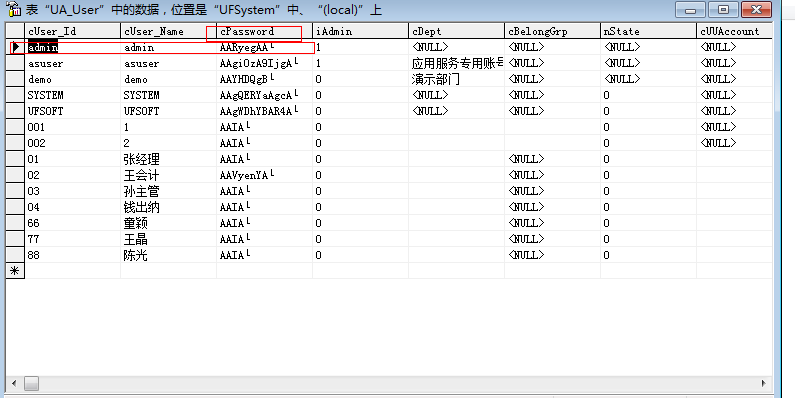Click the cBelongGrp column header
The height and width of the screenshot is (398, 795).
tap(552, 31)
